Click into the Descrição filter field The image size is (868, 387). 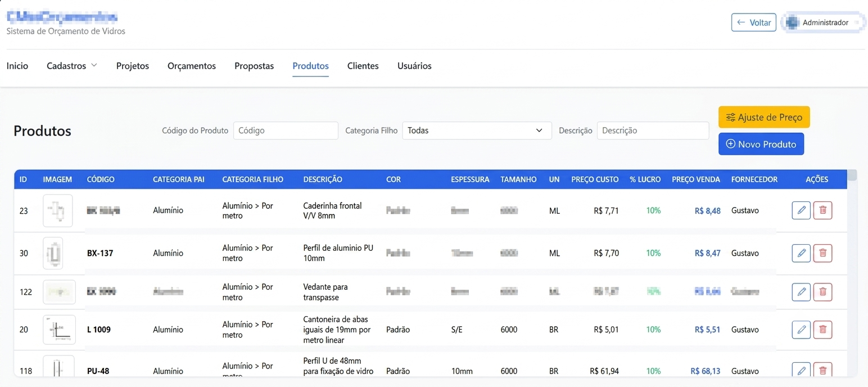653,130
